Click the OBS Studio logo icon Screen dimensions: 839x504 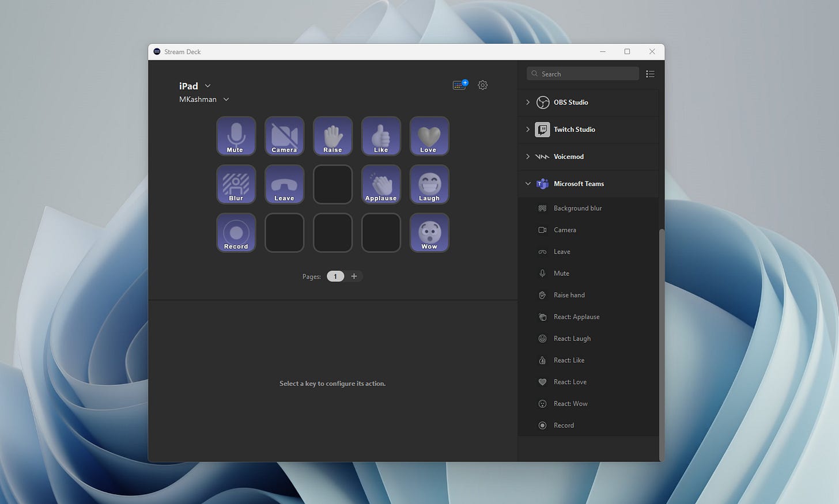click(542, 103)
